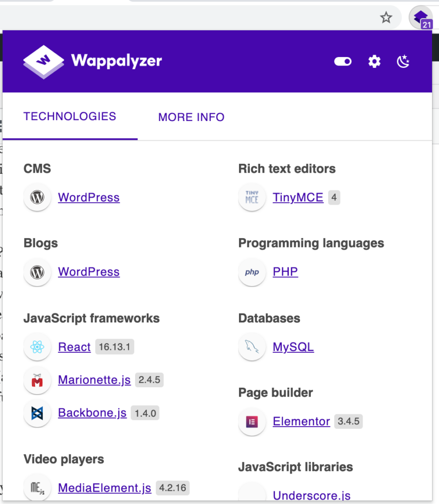439x504 pixels.
Task: Click the CMS category heading
Action: point(37,169)
